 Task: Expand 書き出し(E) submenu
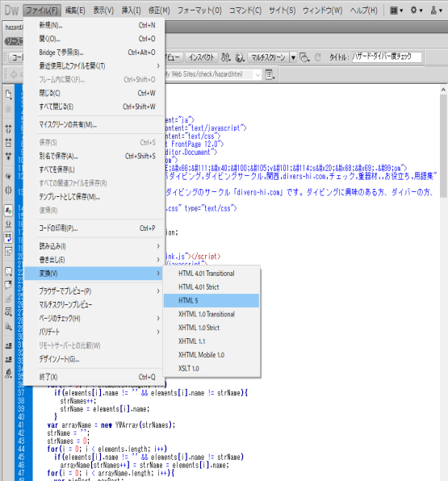coord(94,260)
